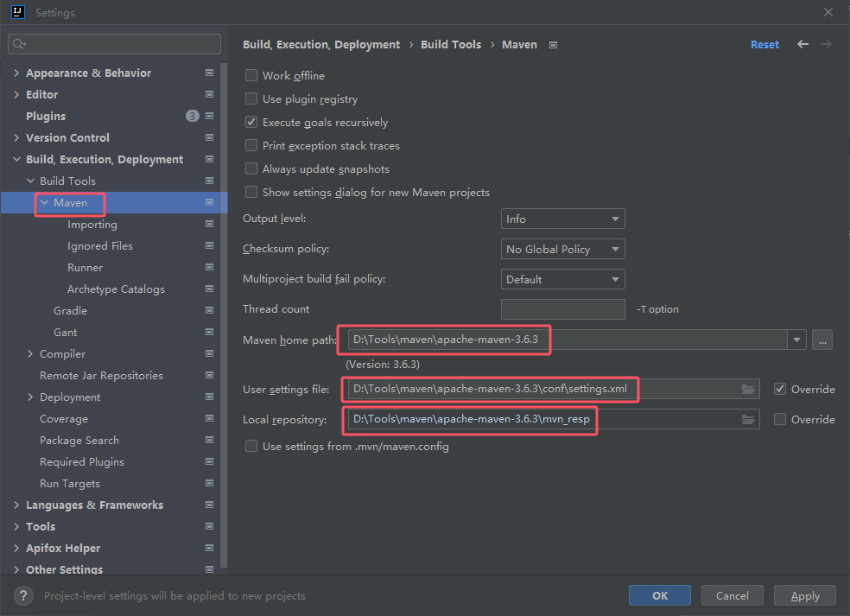Click the monitor icon beside Maven in sidebar

click(209, 202)
